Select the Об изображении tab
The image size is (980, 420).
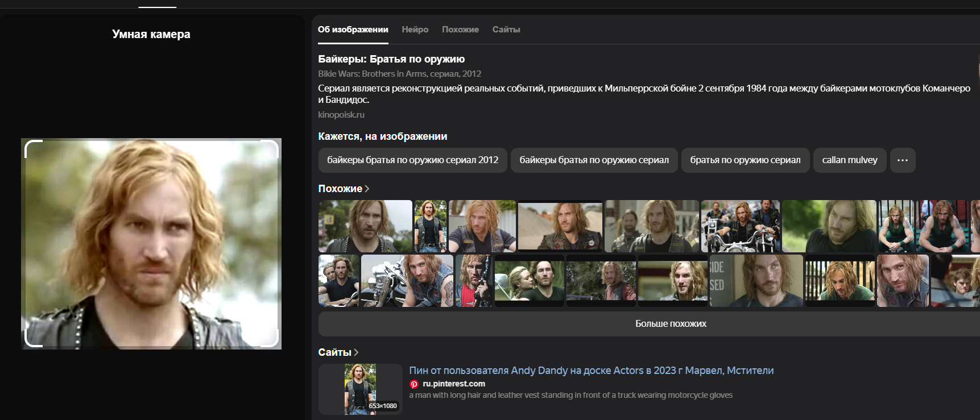353,30
